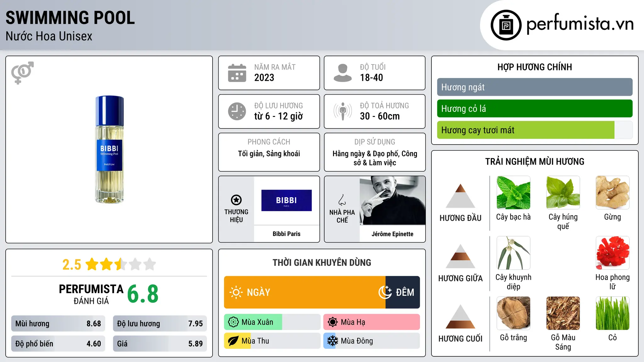Click the moon icon beside Đêm
The height and width of the screenshot is (362, 644).
coord(385,292)
